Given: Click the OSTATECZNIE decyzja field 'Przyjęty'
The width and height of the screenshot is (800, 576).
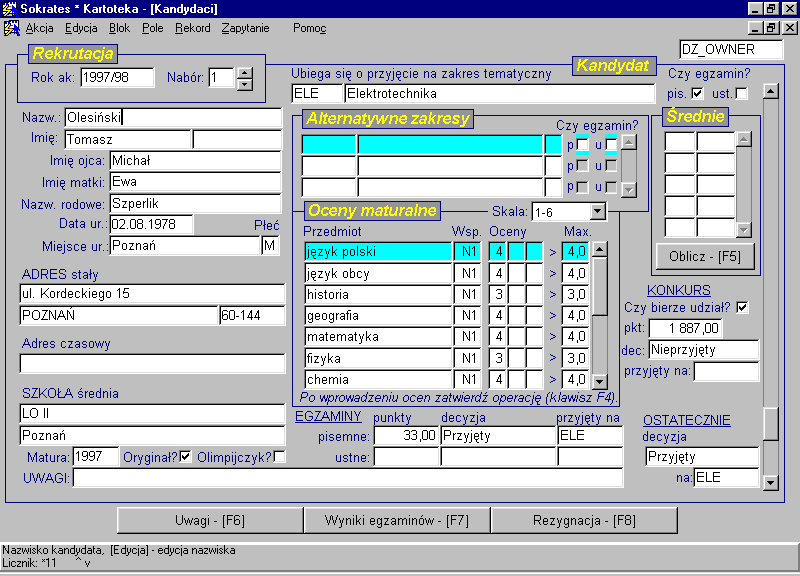Looking at the screenshot, I should coord(702,457).
